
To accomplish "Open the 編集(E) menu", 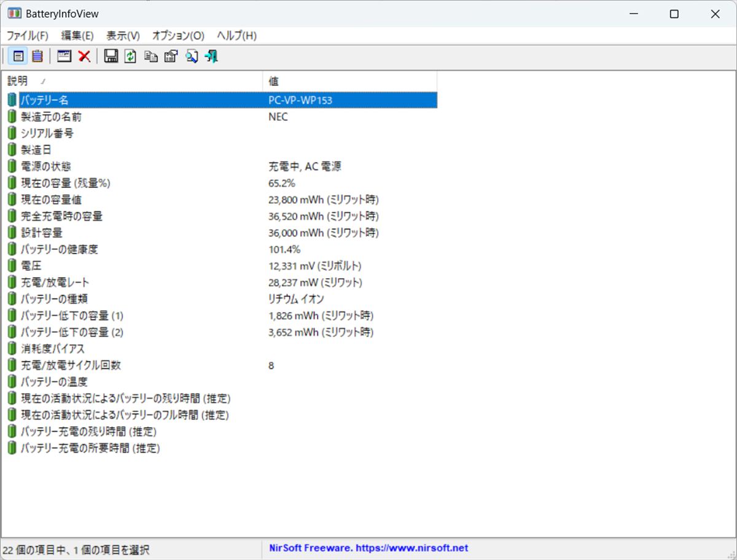I will (x=77, y=36).
